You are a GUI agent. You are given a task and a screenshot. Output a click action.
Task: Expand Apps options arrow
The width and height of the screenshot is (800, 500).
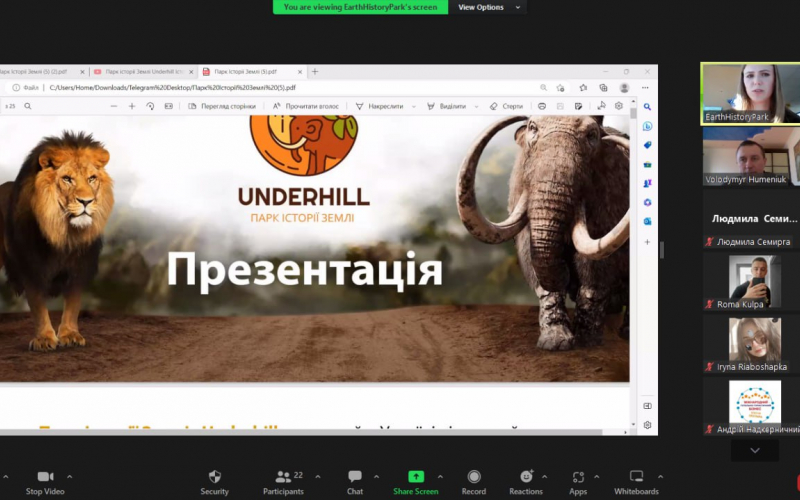[x=596, y=477]
